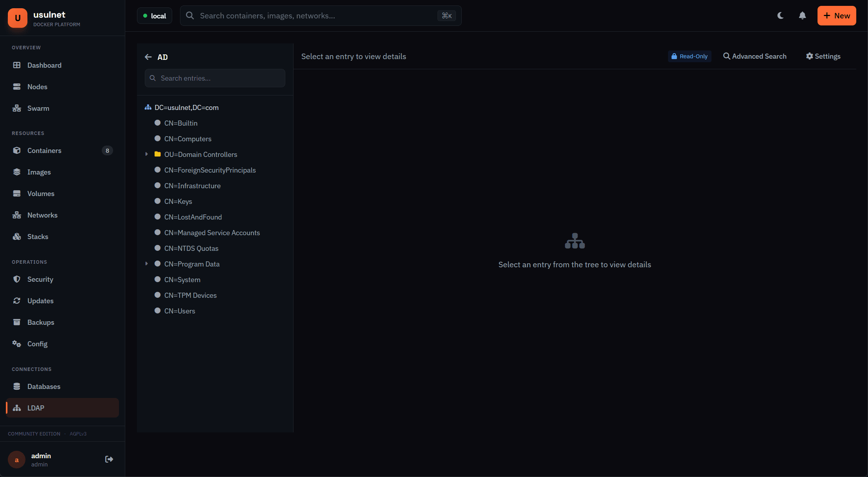This screenshot has height=477, width=868.
Task: Open the Stacks panel
Action: pyautogui.click(x=38, y=236)
